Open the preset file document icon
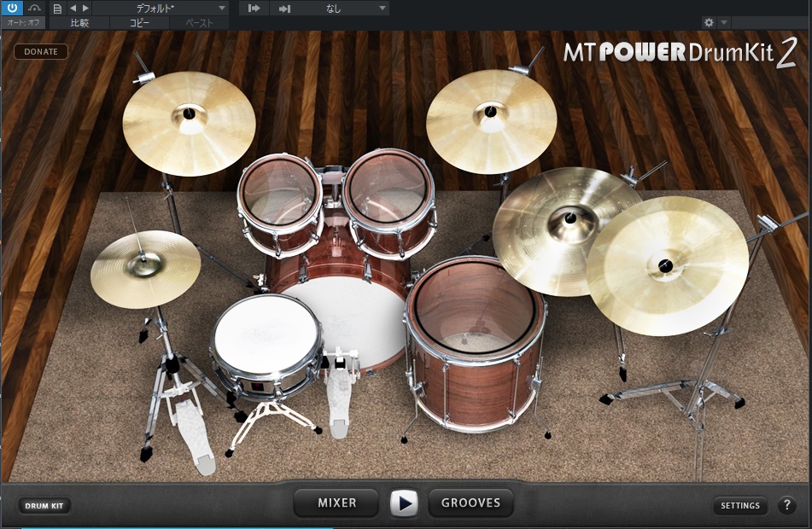The image size is (812, 529). [57, 9]
